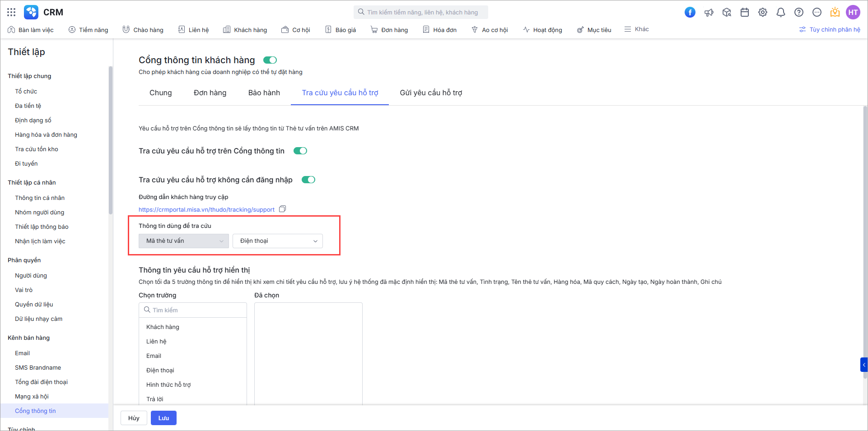
Task: Open Hoạt động menu item
Action: click(x=542, y=30)
